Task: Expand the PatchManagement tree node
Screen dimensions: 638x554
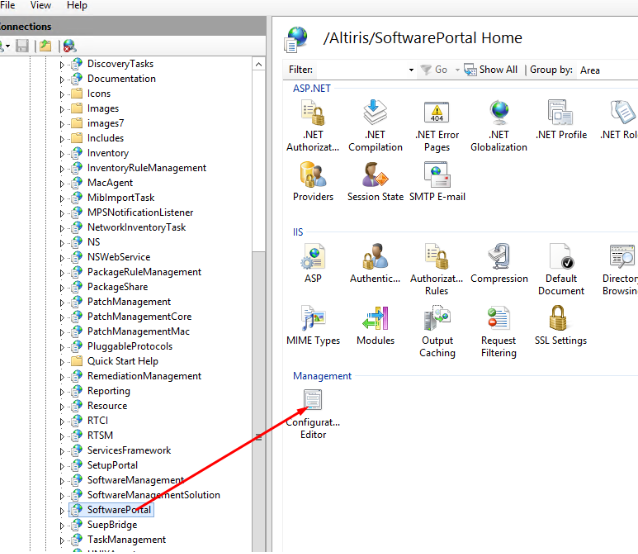Action: click(x=62, y=302)
